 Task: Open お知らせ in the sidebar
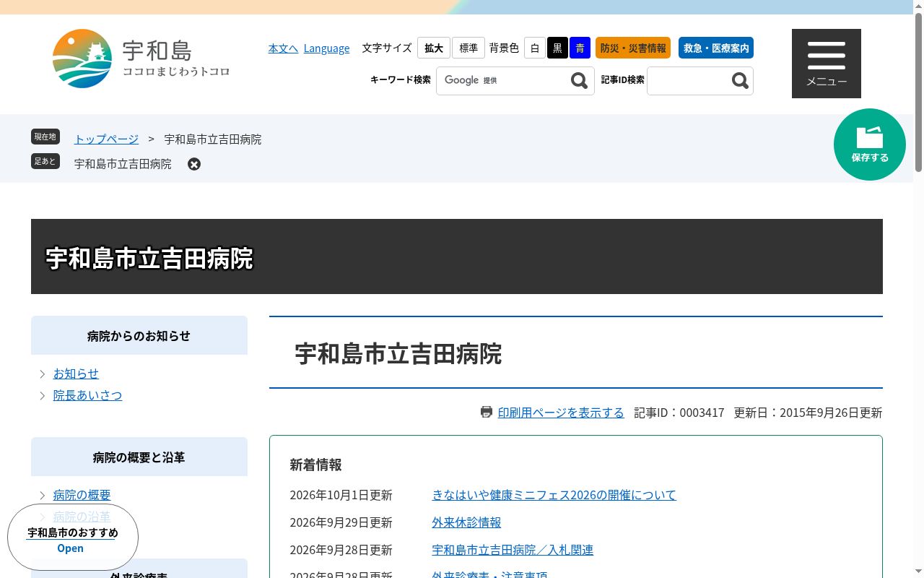76,374
